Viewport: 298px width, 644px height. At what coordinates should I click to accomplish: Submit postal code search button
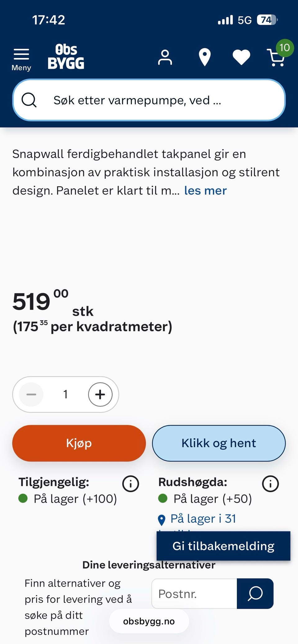tap(255, 594)
